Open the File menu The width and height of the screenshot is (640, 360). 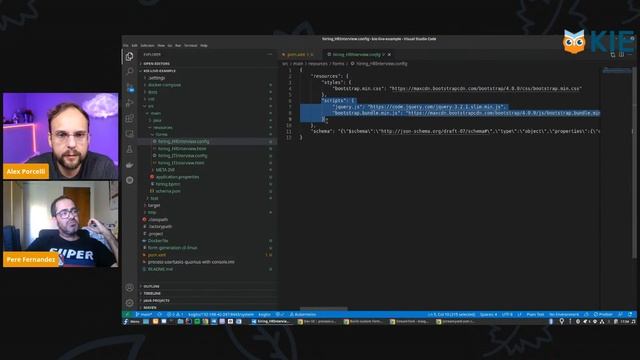(126, 46)
